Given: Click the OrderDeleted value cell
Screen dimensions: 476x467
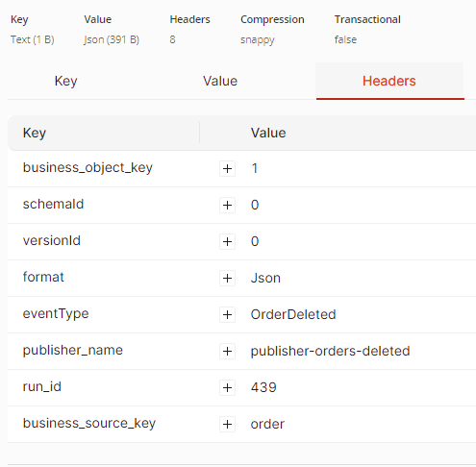Looking at the screenshot, I should pos(293,314).
